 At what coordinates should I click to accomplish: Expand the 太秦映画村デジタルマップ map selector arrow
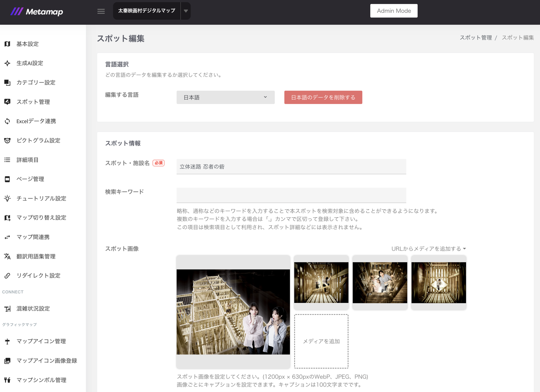point(186,11)
